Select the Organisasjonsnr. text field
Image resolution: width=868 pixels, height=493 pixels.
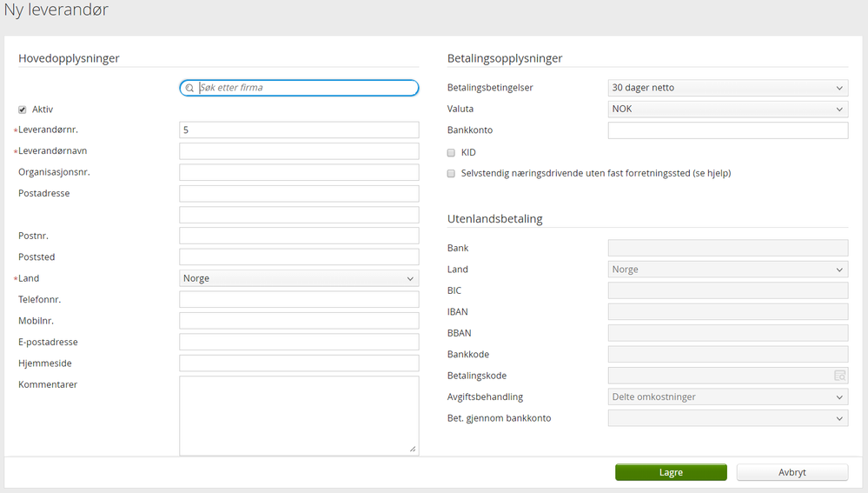click(299, 172)
